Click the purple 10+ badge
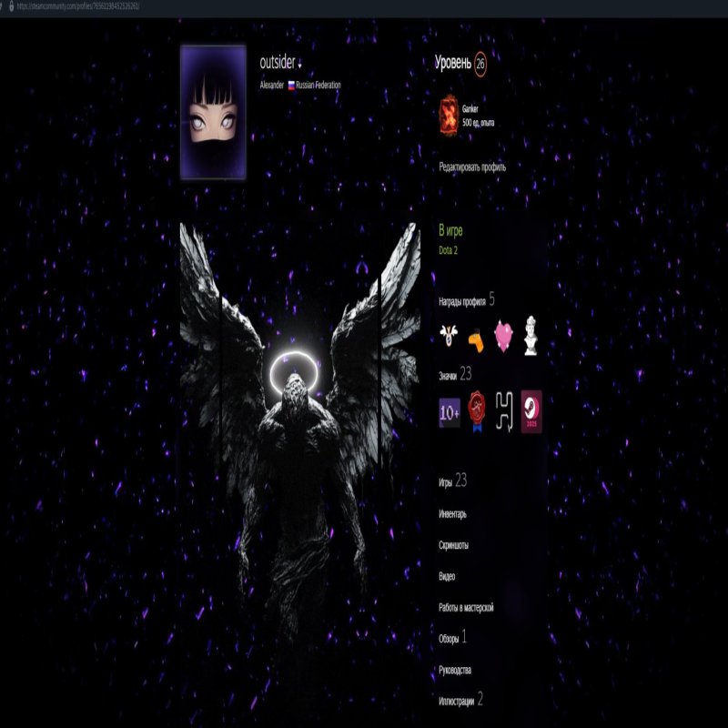The width and height of the screenshot is (728, 728). pyautogui.click(x=450, y=411)
